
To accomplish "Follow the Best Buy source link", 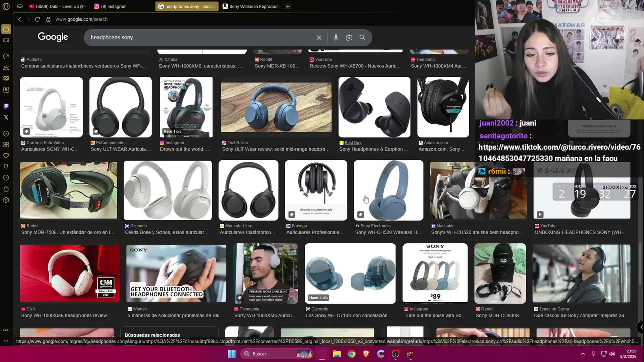I will click(x=353, y=143).
